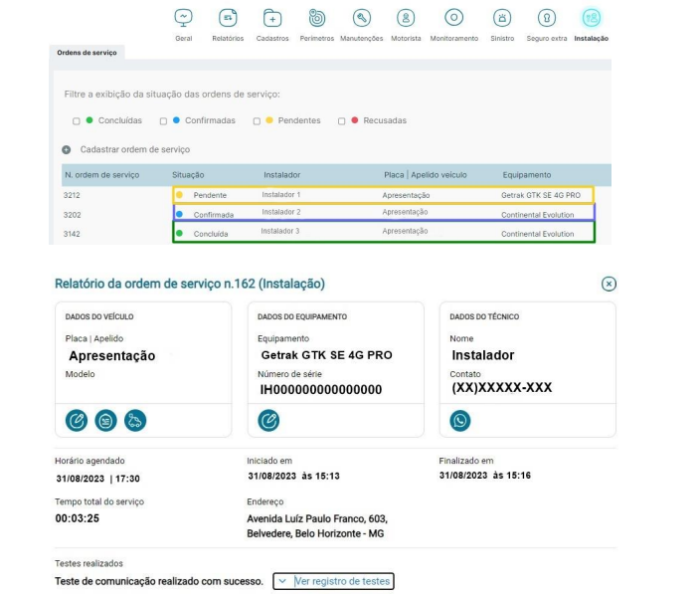Click the Concluída status in row 3142

(x=211, y=234)
